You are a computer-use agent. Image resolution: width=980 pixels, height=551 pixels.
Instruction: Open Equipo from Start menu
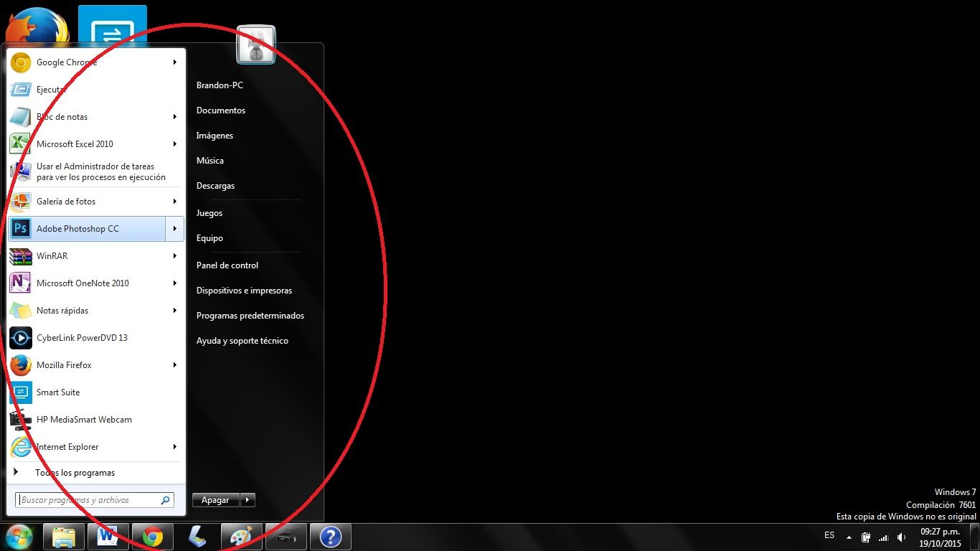(x=209, y=238)
